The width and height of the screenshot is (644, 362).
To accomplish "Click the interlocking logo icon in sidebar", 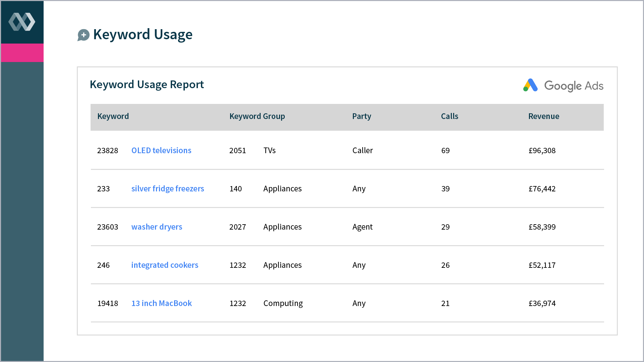I will coord(22,22).
